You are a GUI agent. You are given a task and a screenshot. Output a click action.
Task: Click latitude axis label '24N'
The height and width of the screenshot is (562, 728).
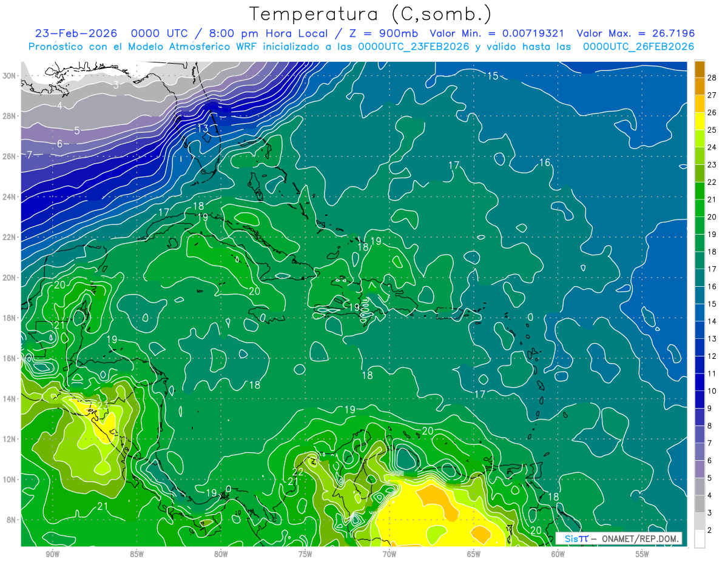coord(10,196)
